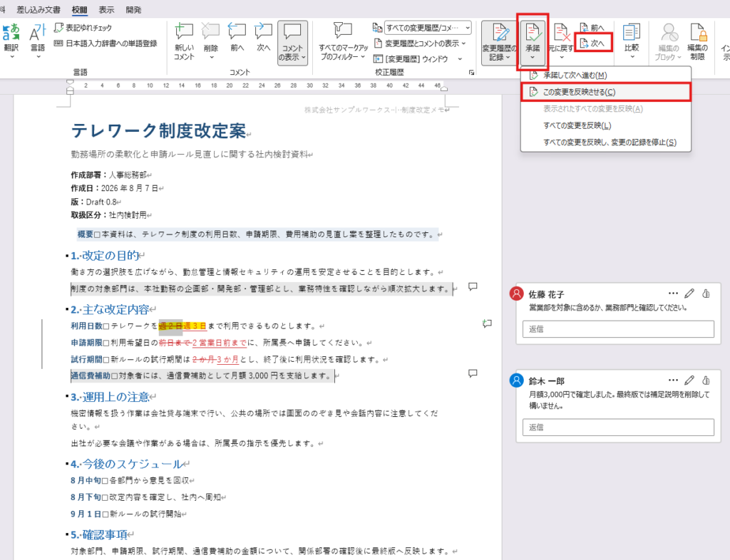Choose すべての変更を反映し、変更の記録を停止(S)

[606, 142]
